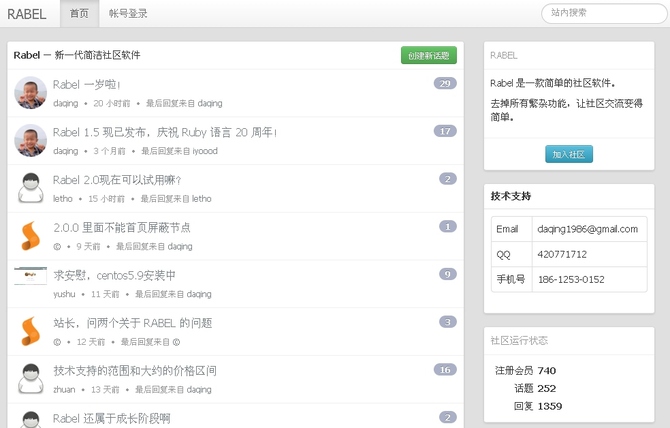Image resolution: width=670 pixels, height=428 pixels.
Task: Click orange avatar beside '站长，问两个关于 RABEL 的问题'
Action: [30, 331]
